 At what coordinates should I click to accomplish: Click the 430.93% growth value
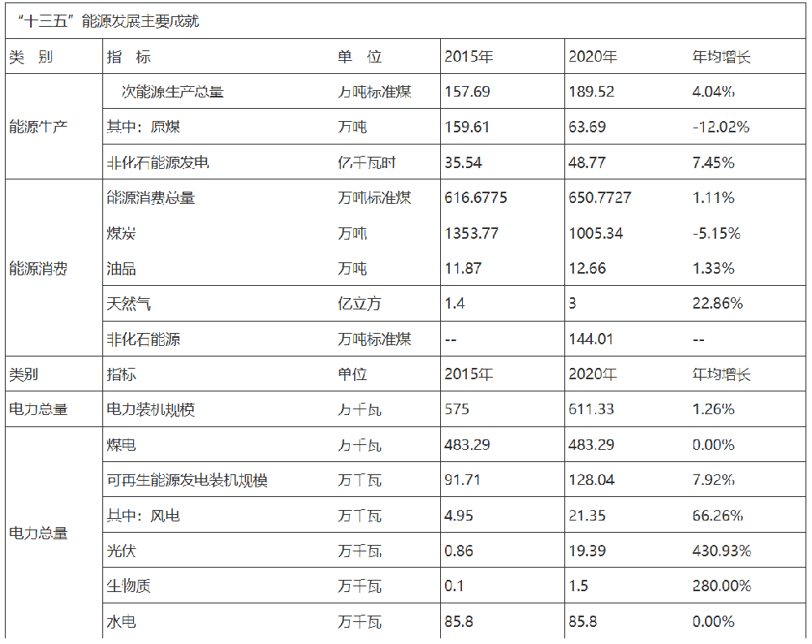click(x=721, y=551)
